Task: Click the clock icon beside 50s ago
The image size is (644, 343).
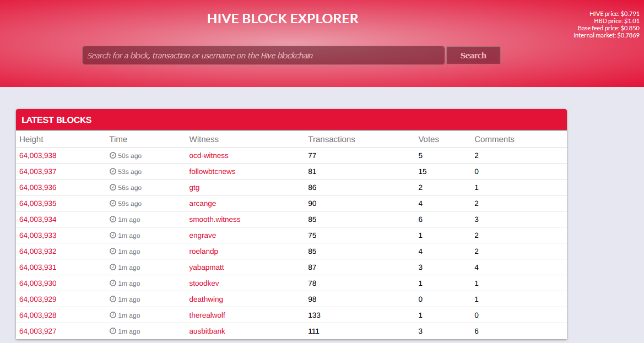Action: 113,155
